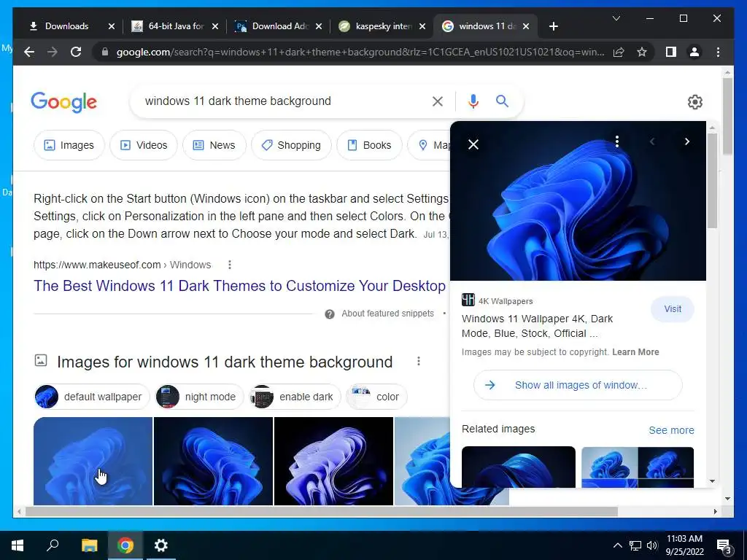Close the kaspesky tab
The height and width of the screenshot is (560, 747).
(422, 26)
